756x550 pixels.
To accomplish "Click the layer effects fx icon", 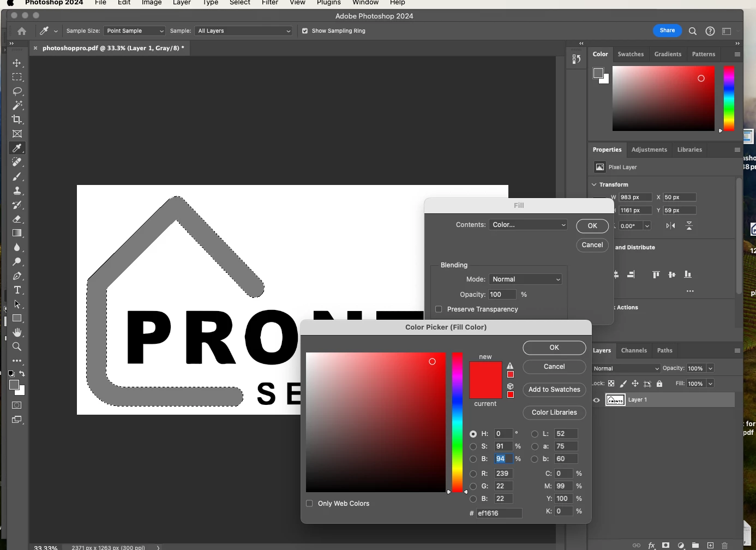I will 651,545.
